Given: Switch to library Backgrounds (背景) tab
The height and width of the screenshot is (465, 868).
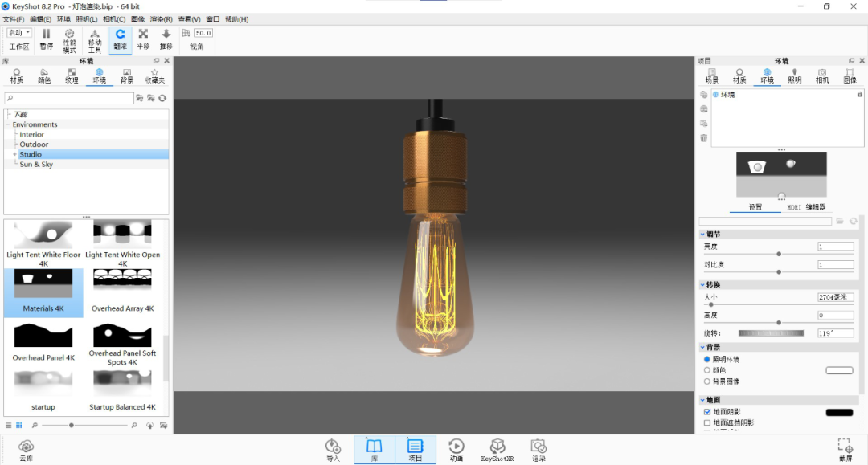Looking at the screenshot, I should click(127, 76).
